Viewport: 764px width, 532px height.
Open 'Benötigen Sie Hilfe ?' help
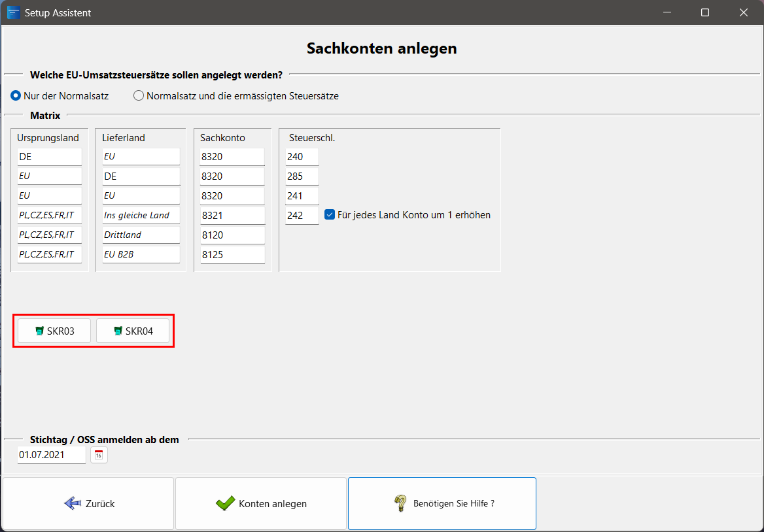[442, 503]
